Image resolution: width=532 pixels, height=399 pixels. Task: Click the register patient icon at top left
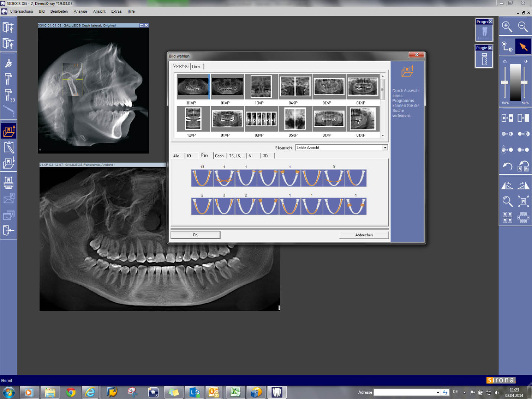pyautogui.click(x=9, y=27)
